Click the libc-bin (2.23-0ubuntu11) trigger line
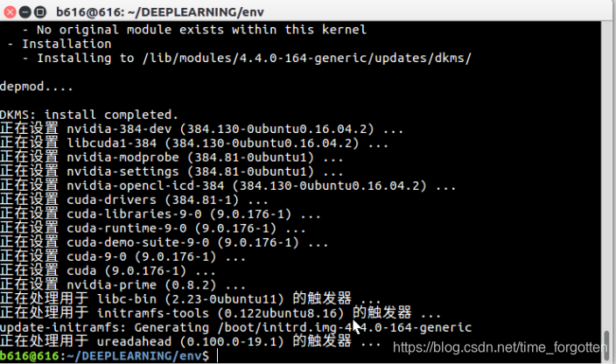Image resolution: width=616 pixels, height=364 pixels. tap(191, 299)
